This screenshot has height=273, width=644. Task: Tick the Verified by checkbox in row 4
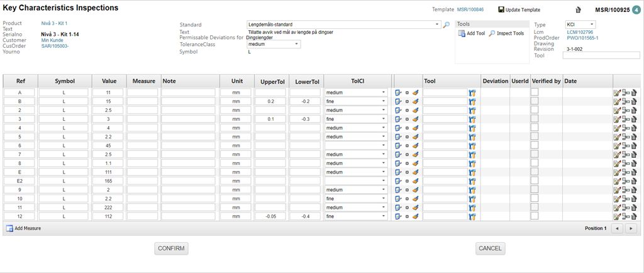tap(534, 127)
